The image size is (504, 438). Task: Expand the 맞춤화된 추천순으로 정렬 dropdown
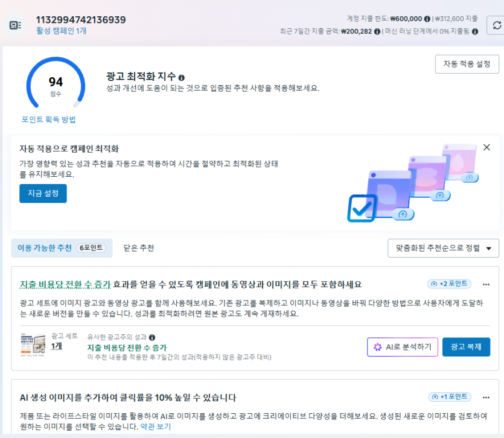coord(443,248)
